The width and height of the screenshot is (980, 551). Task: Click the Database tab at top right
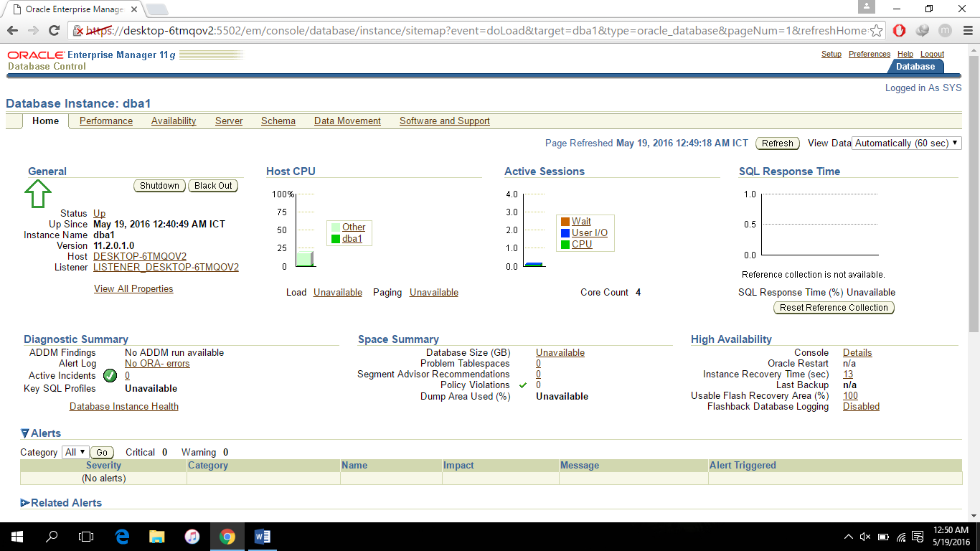coord(915,67)
